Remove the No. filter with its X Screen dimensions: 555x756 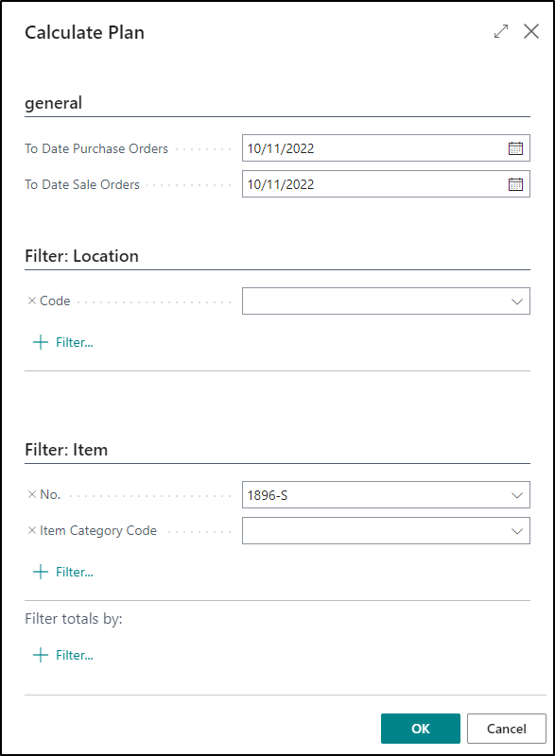(32, 494)
